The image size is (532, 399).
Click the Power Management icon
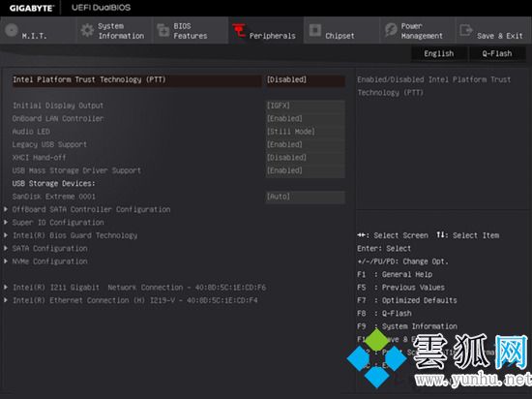pyautogui.click(x=391, y=30)
